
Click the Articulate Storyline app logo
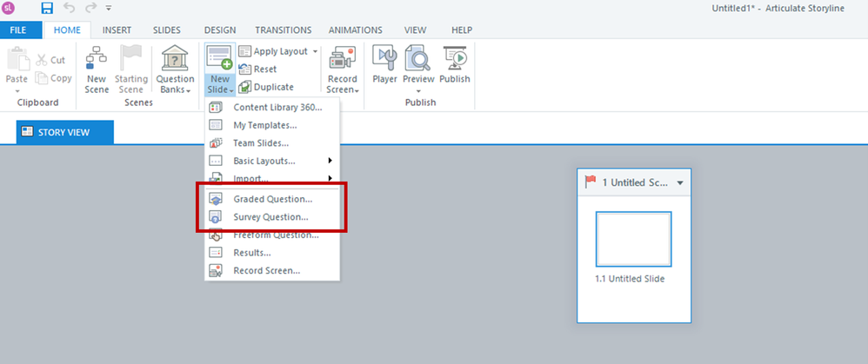(x=9, y=8)
